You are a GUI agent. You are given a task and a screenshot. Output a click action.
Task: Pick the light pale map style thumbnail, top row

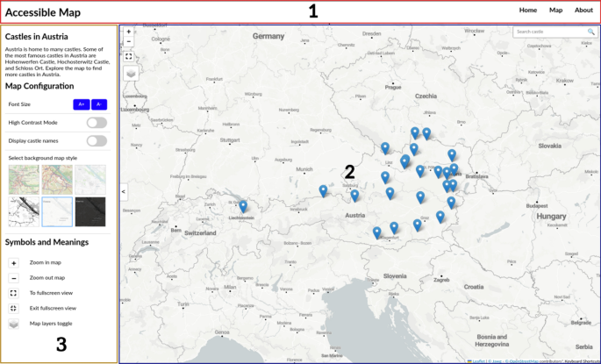pos(90,179)
